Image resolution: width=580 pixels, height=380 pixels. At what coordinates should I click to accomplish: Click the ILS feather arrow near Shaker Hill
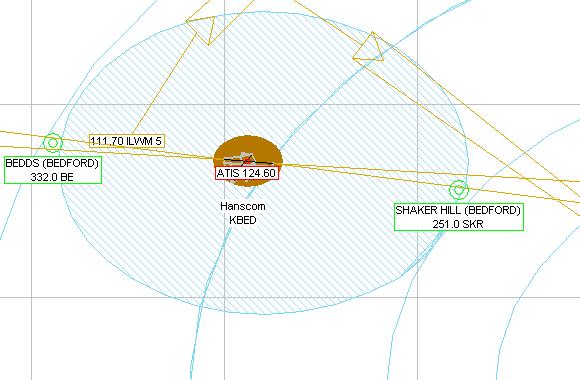pos(369,48)
